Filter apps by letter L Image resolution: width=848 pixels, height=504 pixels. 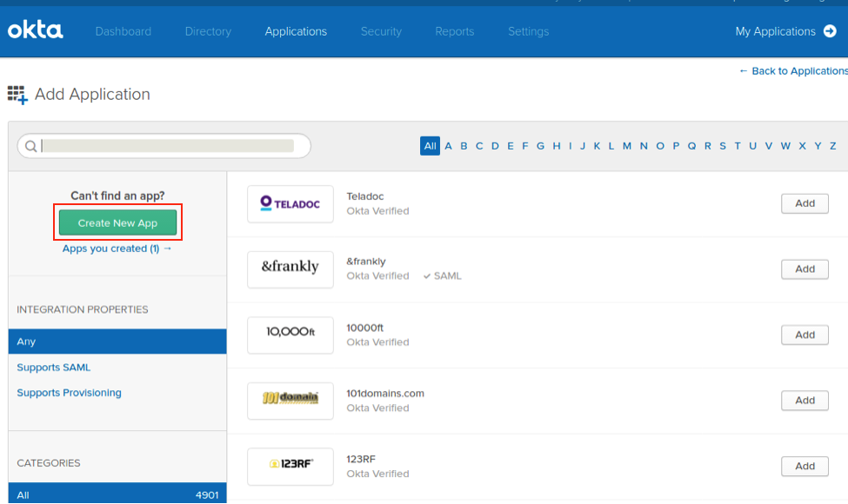click(x=611, y=146)
